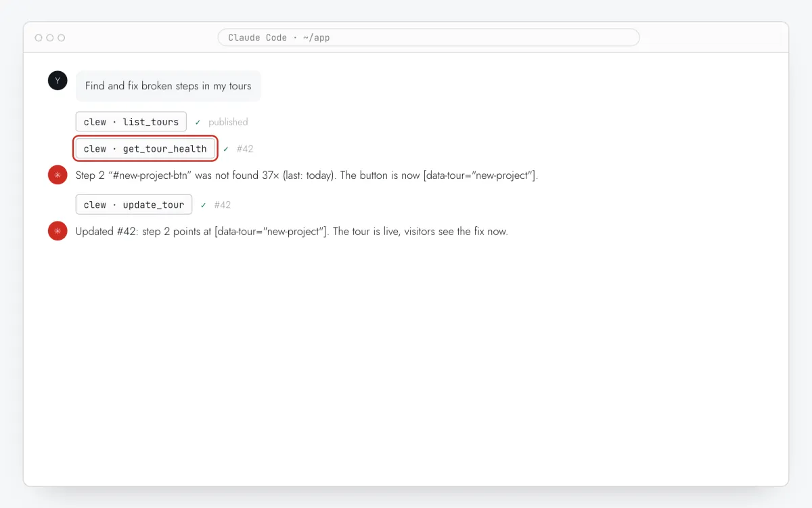812x508 pixels.
Task: Click the green checkmark next to published
Action: point(198,123)
